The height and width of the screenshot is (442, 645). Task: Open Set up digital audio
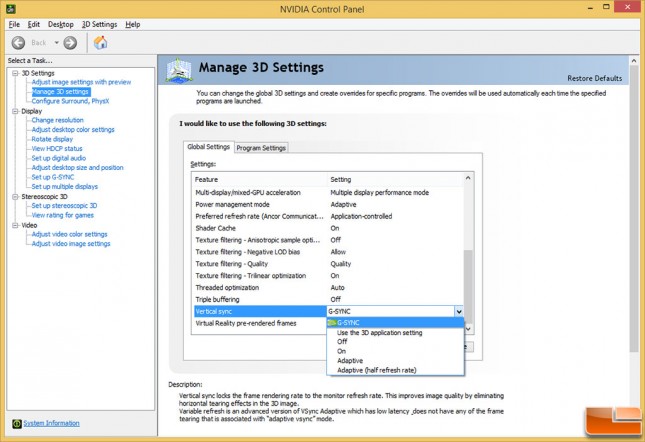[58, 158]
